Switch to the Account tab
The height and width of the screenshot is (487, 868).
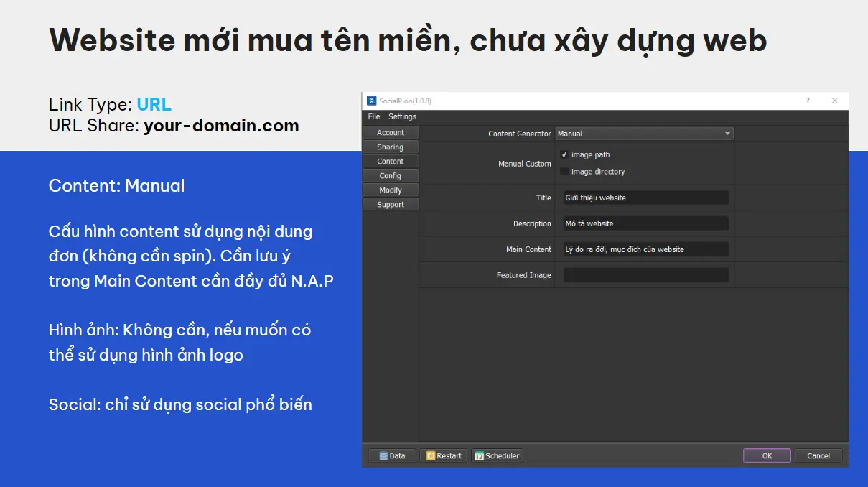pos(391,132)
